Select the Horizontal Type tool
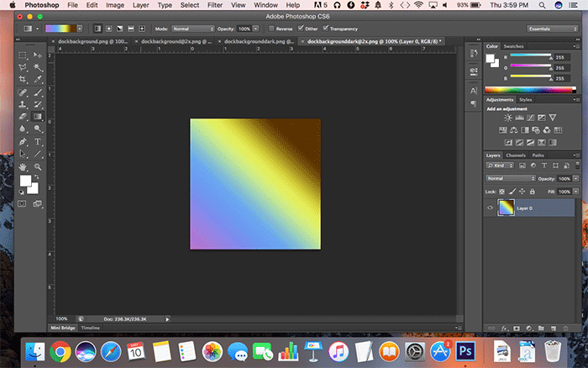 (38, 142)
